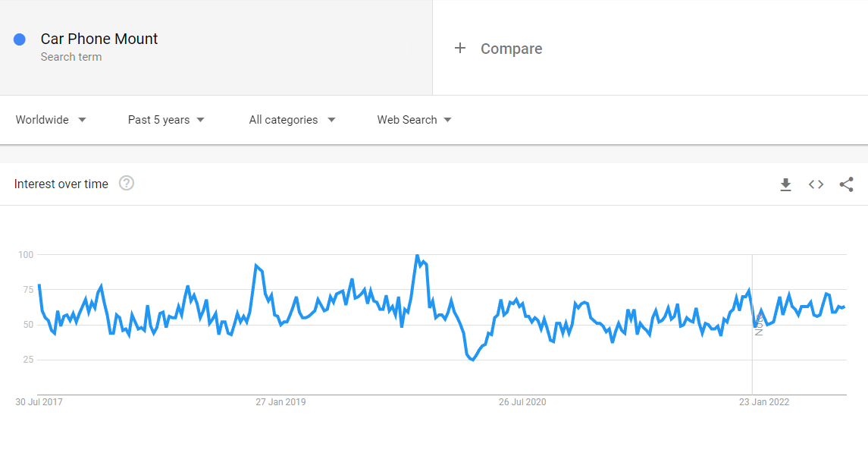This screenshot has height=453, width=868.
Task: Select the chart peak at 100
Action: pos(417,256)
